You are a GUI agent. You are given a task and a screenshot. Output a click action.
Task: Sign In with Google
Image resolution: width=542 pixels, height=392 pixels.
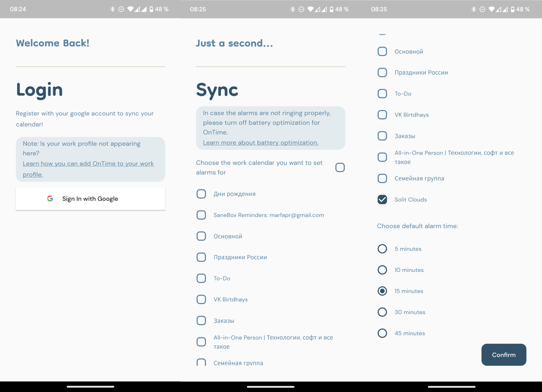(90, 199)
